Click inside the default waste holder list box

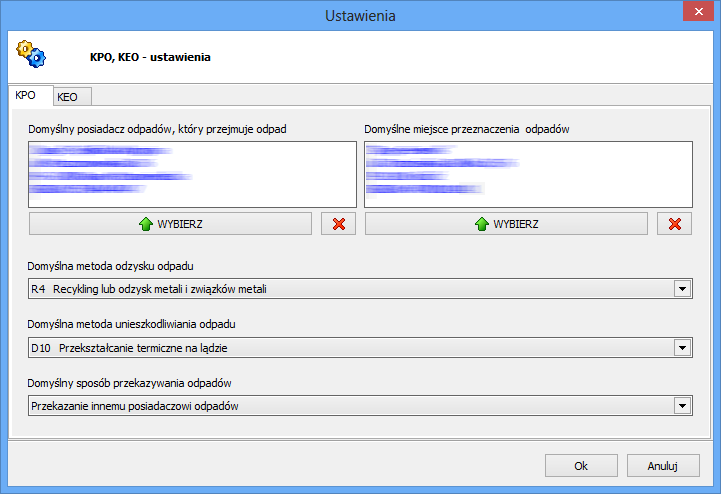192,174
